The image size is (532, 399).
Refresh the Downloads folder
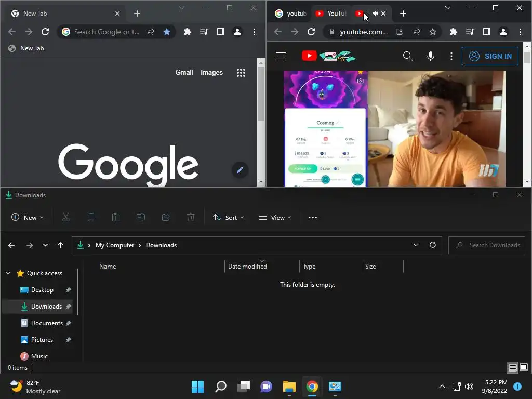(x=433, y=245)
